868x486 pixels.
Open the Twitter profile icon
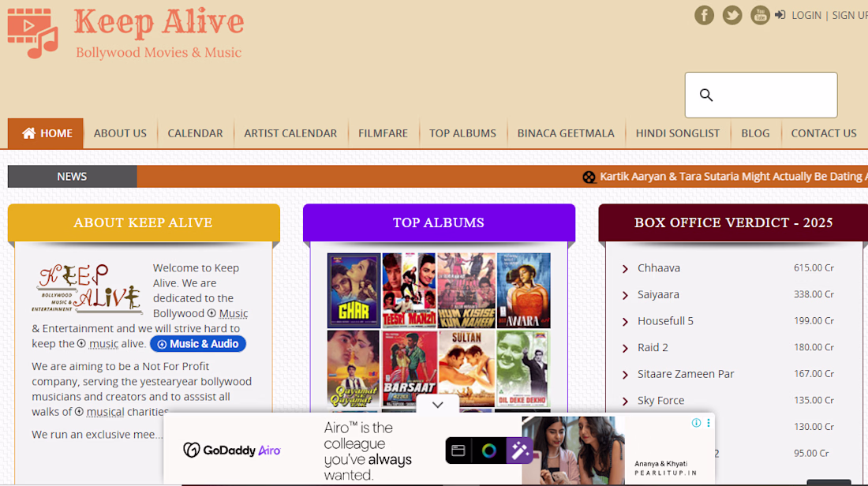(731, 15)
